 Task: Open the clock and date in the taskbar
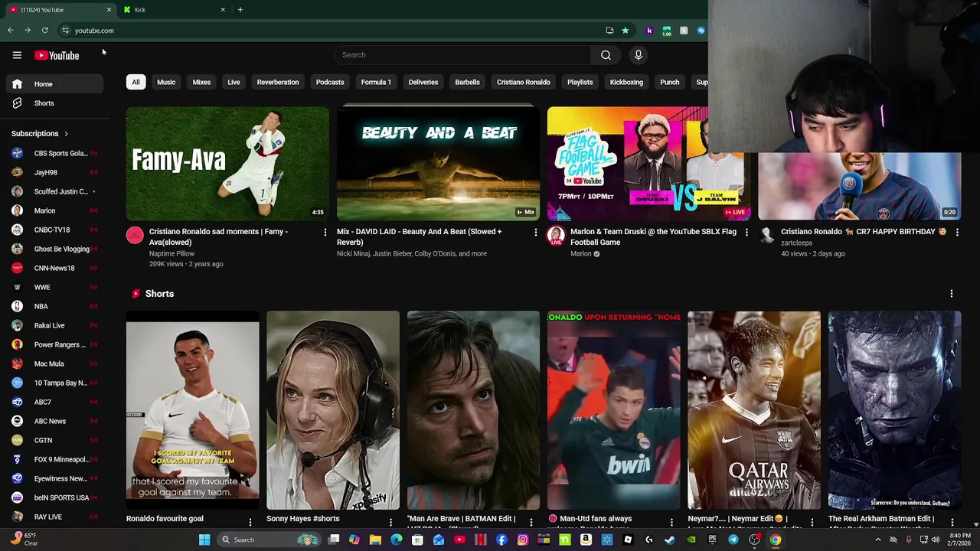tap(960, 540)
